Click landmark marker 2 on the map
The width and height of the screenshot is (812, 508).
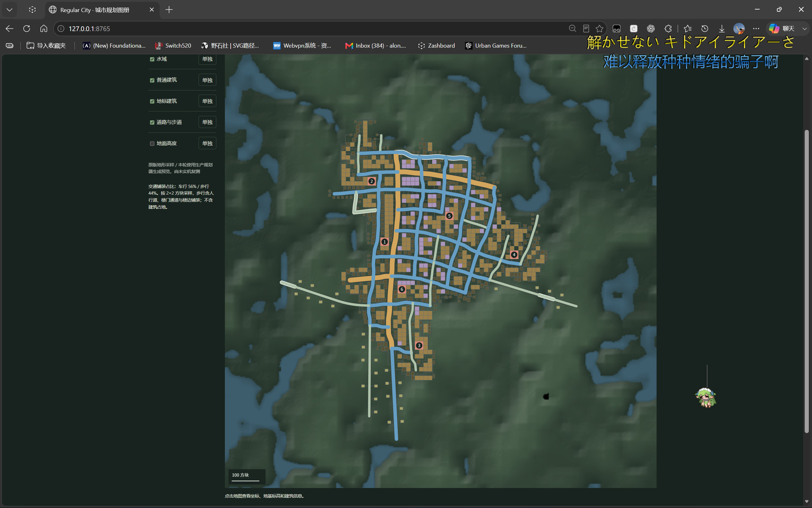pos(371,181)
